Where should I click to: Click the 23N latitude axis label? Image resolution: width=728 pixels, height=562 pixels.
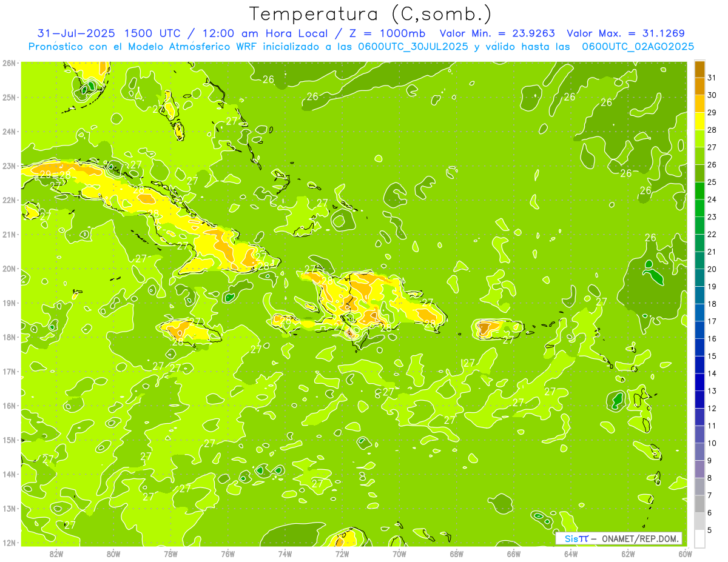[8, 166]
